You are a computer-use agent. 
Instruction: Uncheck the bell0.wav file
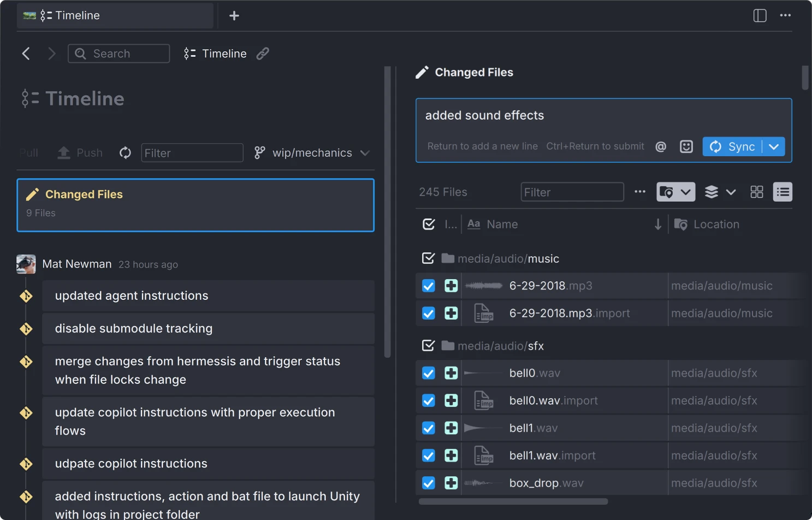[x=428, y=373]
